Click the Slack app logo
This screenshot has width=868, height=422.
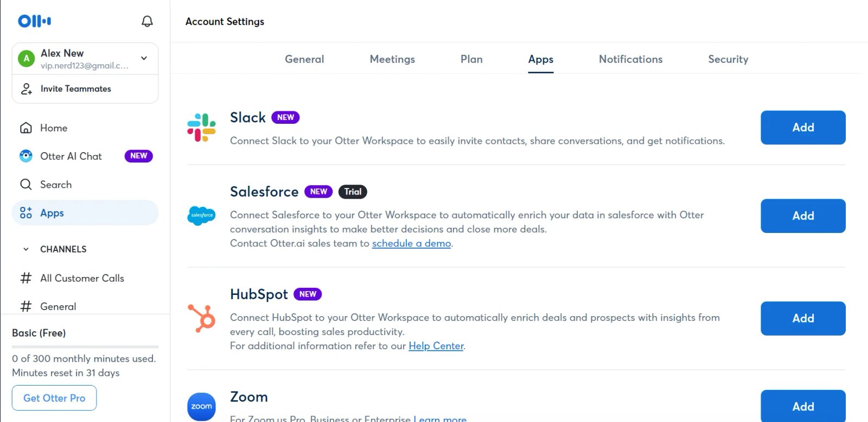pyautogui.click(x=201, y=127)
